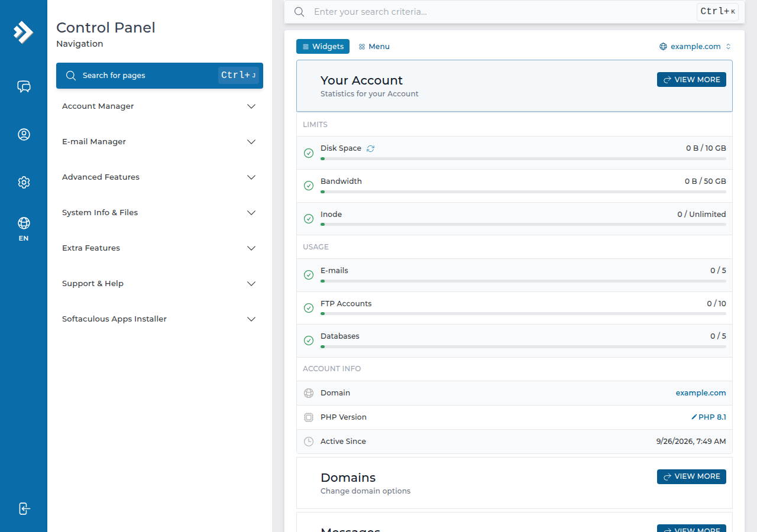Click the globe icon beside Domain row
The image size is (757, 532).
pyautogui.click(x=309, y=393)
